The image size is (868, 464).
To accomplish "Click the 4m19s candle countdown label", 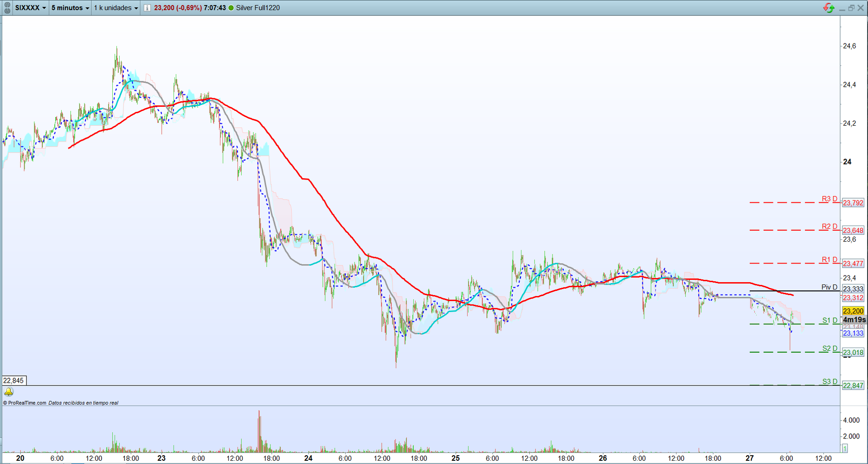I will click(x=854, y=320).
